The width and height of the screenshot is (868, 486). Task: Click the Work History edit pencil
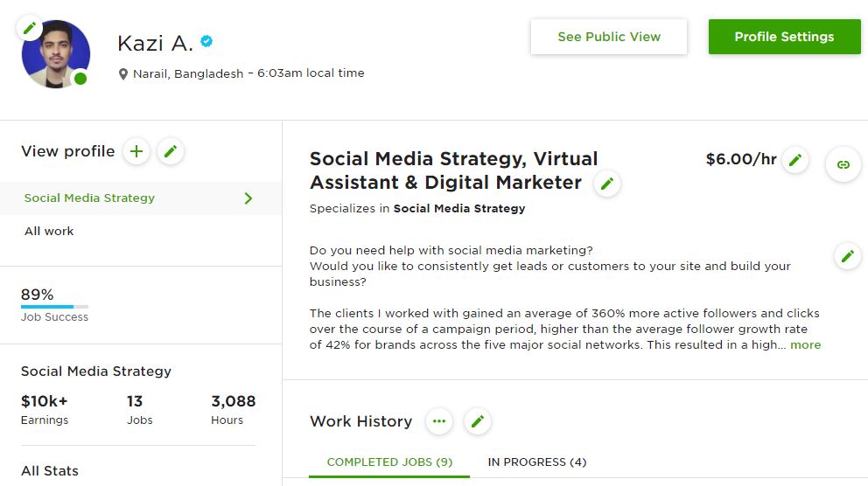tap(477, 421)
